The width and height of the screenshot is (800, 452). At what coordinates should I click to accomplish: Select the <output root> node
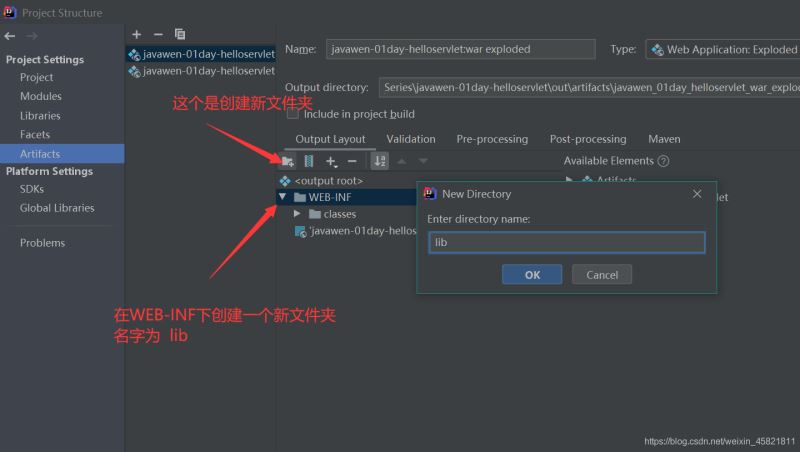[321, 181]
